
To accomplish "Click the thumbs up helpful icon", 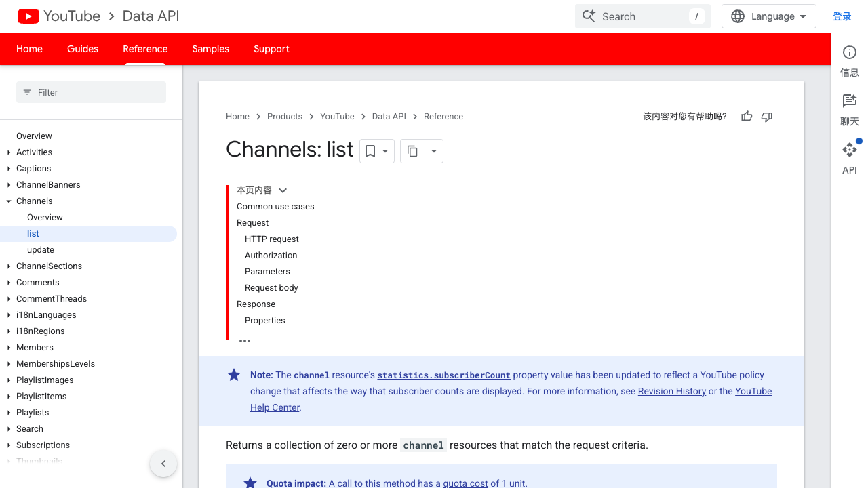I will (747, 117).
